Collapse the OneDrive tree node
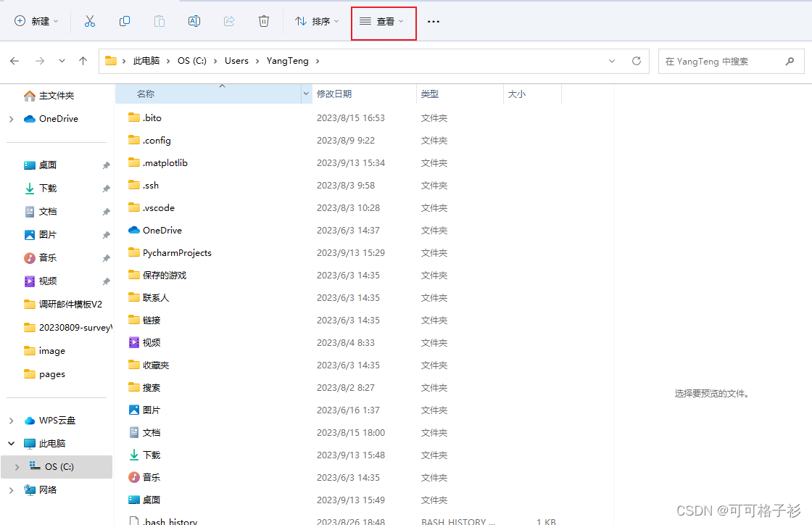 coord(12,118)
